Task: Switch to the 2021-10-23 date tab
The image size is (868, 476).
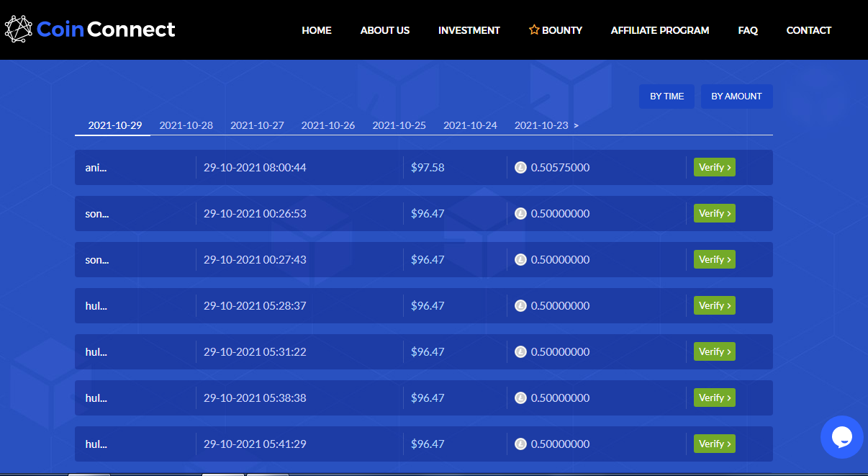Action: pyautogui.click(x=541, y=125)
